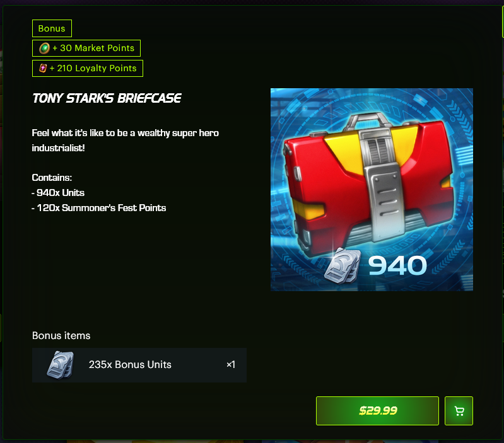Click the ×1 quantity in bonus row
Viewport: 504px width, 443px height.
point(231,365)
